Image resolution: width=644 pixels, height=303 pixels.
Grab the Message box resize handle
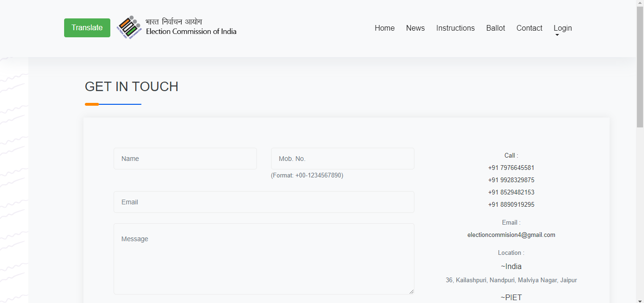click(x=412, y=292)
